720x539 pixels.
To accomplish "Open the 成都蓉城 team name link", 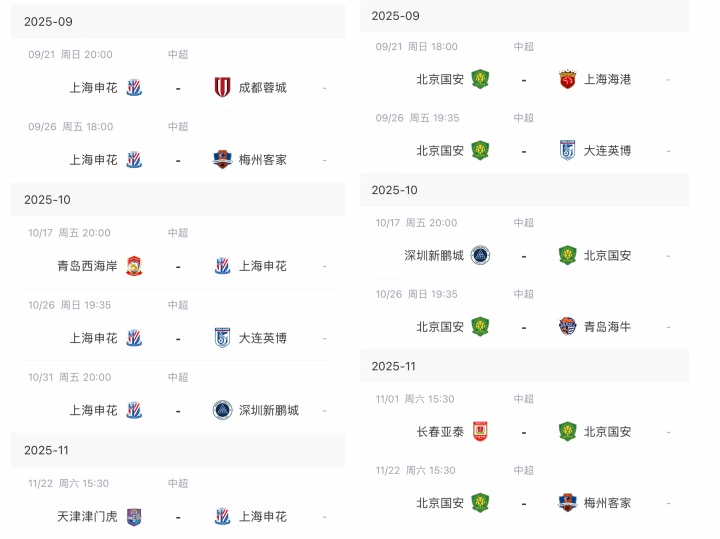I will [x=263, y=87].
